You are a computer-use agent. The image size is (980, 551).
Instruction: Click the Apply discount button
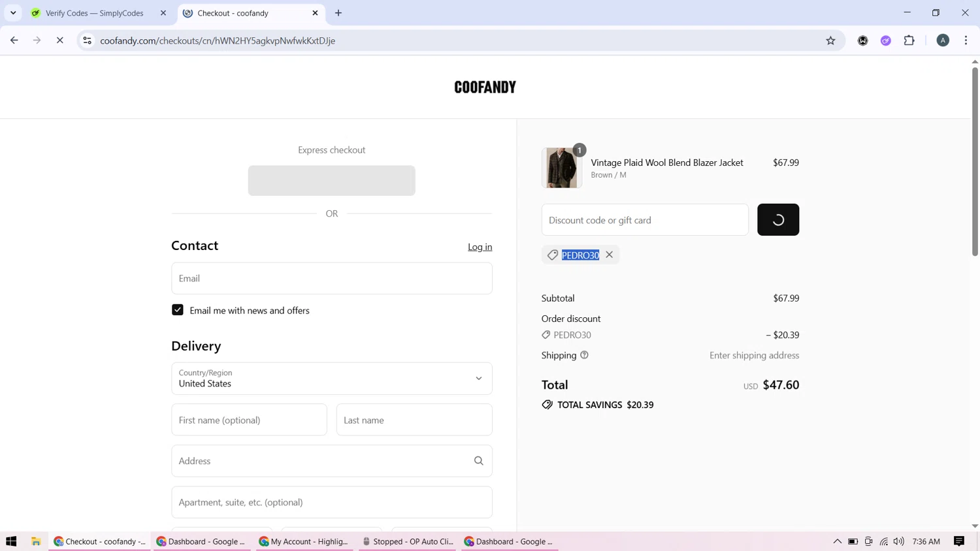pyautogui.click(x=778, y=220)
